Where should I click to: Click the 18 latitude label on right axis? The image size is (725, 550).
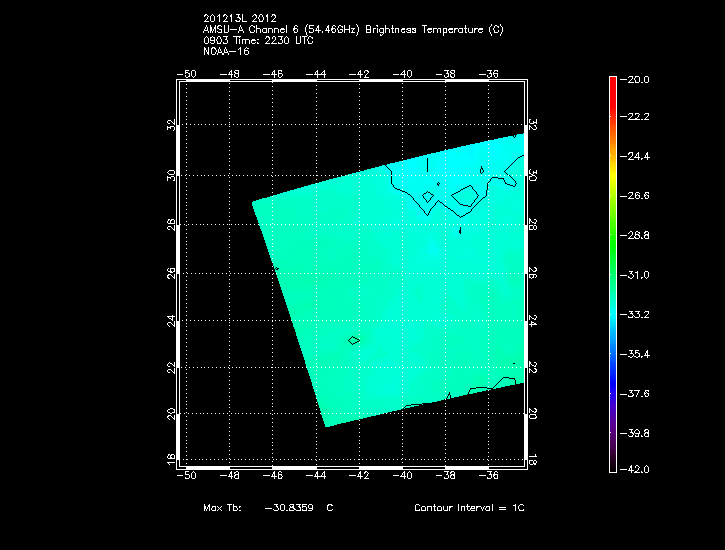(532, 458)
